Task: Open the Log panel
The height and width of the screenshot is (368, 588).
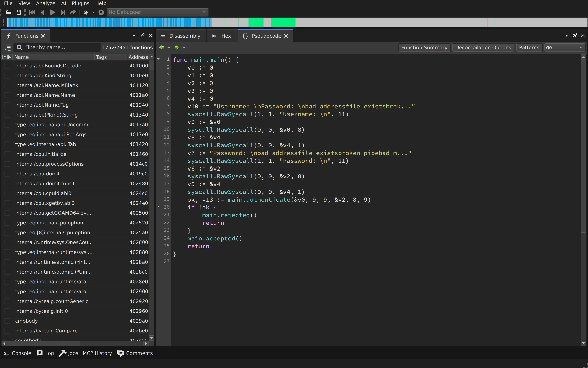Action: [45, 353]
